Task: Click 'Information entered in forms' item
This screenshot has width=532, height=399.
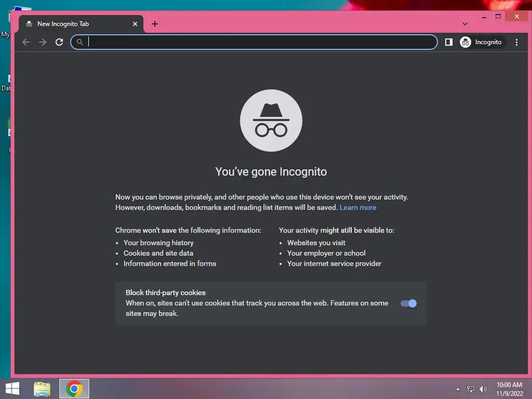Action: click(170, 263)
